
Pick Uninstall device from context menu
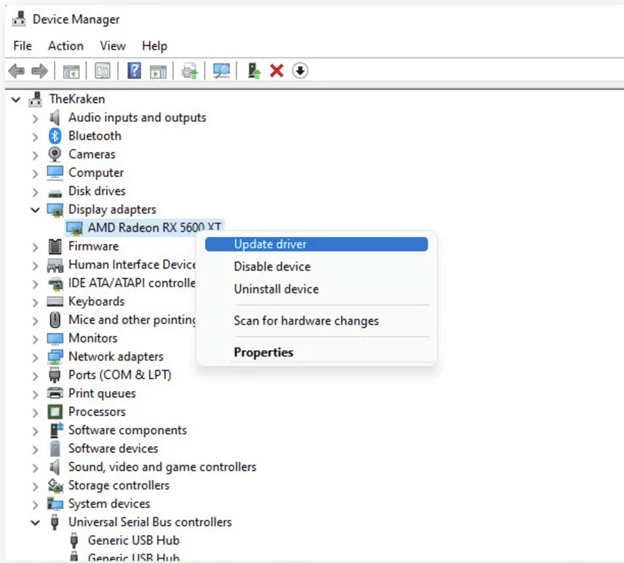276,289
